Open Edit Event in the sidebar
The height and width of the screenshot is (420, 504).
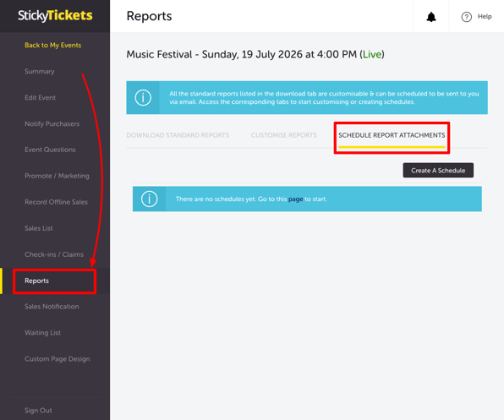(x=41, y=97)
